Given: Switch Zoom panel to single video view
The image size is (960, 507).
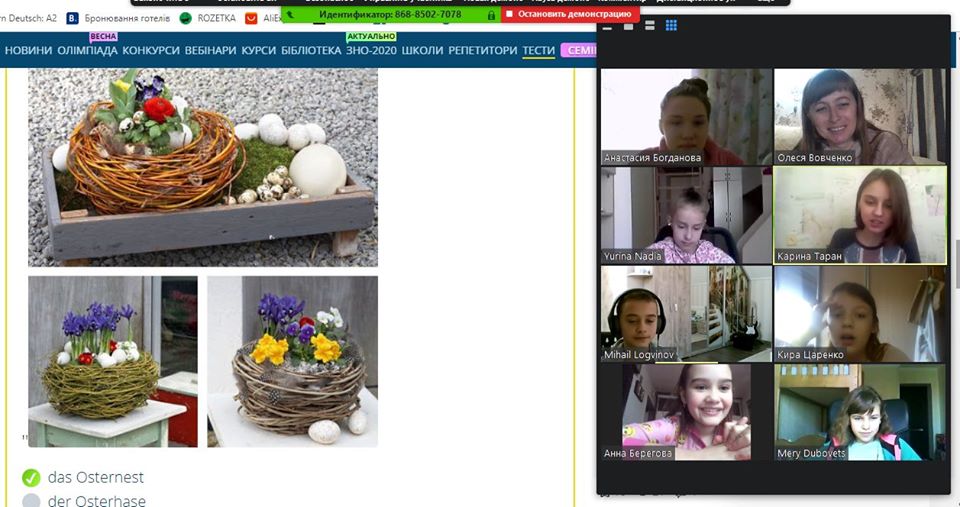Looking at the screenshot, I should (x=628, y=26).
